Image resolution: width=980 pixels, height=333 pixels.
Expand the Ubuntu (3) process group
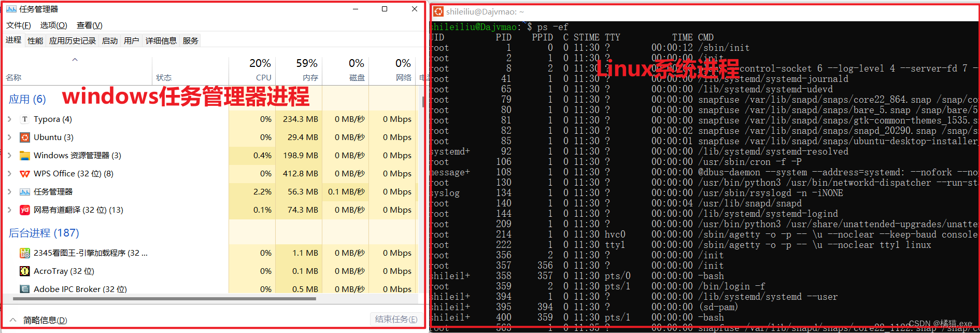[9, 137]
